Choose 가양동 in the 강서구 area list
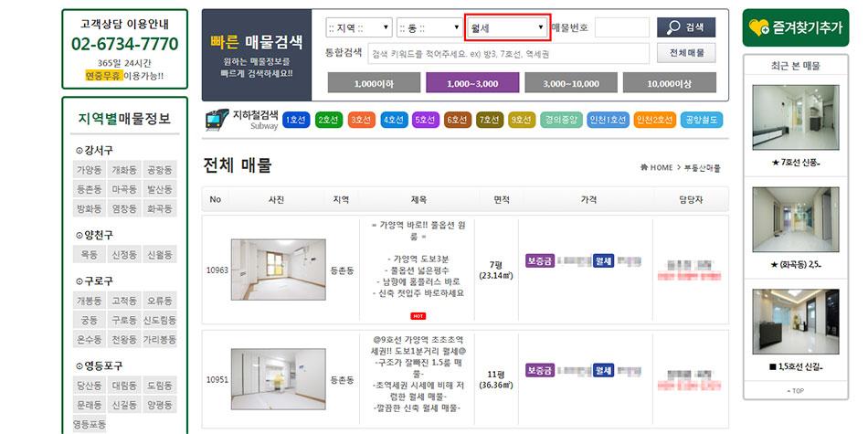The width and height of the screenshot is (868, 434). (x=89, y=170)
